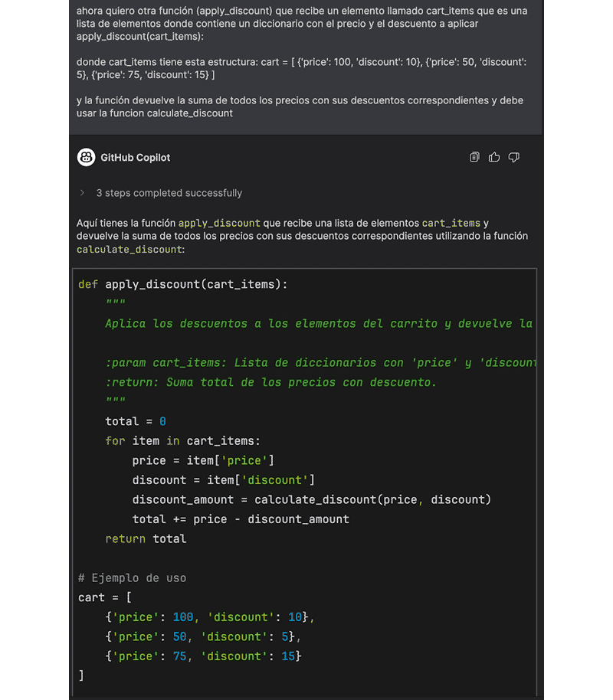This screenshot has height=700, width=613.
Task: Click the inline calculate_discount code reference
Action: click(x=129, y=249)
